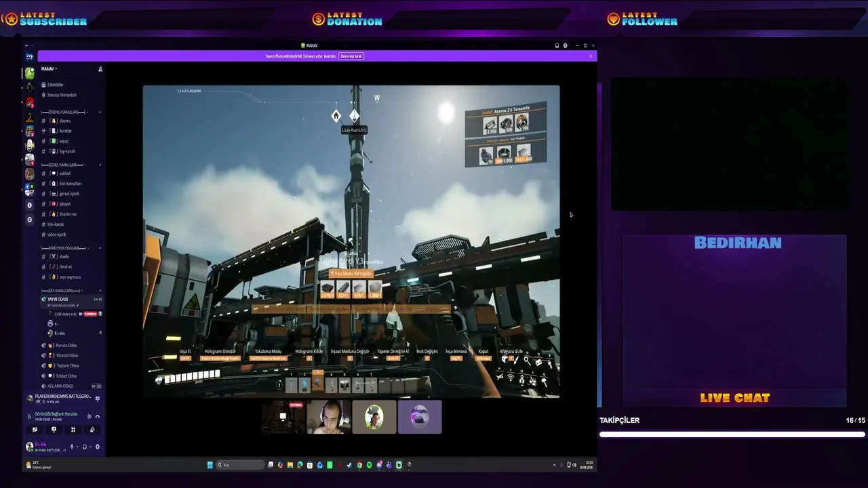The image size is (868, 488).
Task: Select the YAYINDA live stream thumbnail
Action: 283,417
